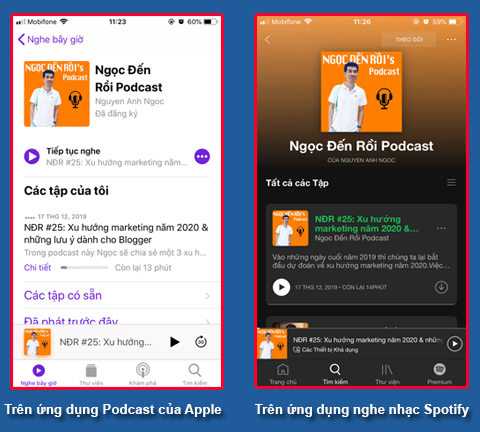Go back to Nghe bây giờ in Apple Podcasts
480x432 pixels.
(51, 39)
